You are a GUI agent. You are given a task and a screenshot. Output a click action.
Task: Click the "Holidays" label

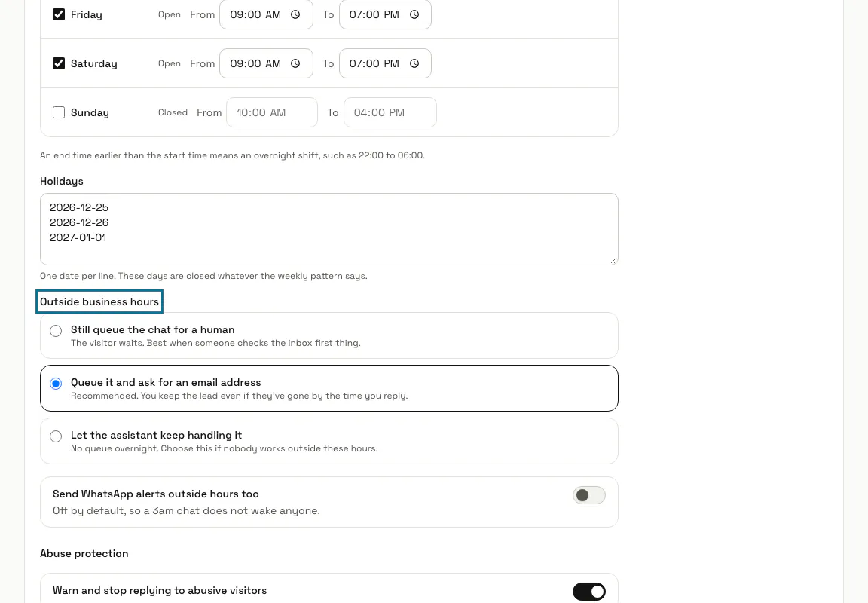62,182
